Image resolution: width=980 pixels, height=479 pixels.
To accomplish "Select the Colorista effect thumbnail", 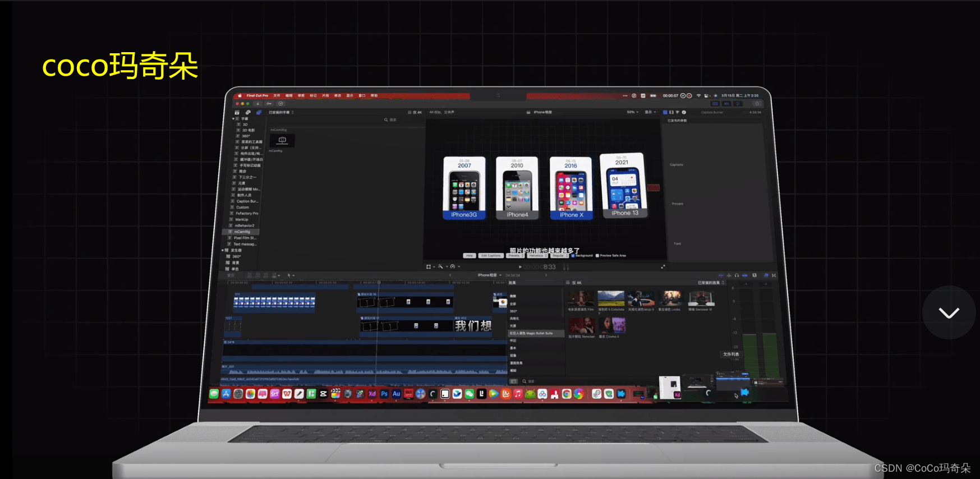I will 611,298.
